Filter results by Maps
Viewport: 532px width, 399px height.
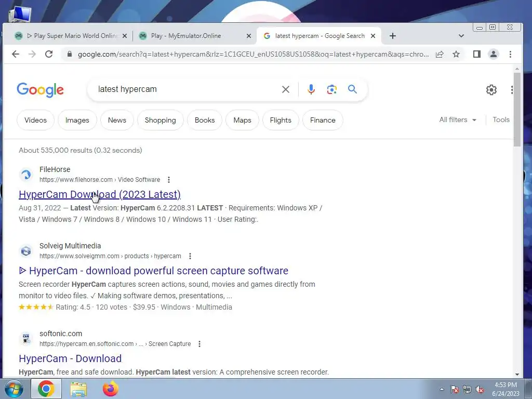point(242,120)
